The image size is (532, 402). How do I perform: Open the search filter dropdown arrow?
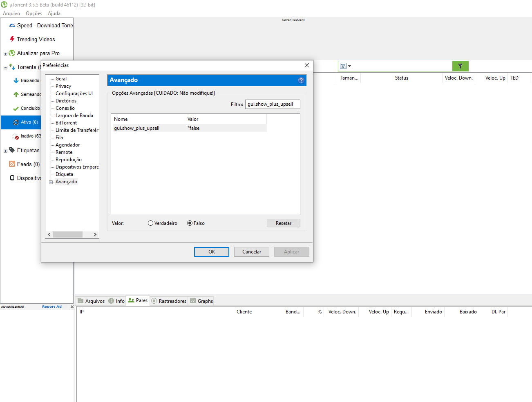click(x=350, y=66)
